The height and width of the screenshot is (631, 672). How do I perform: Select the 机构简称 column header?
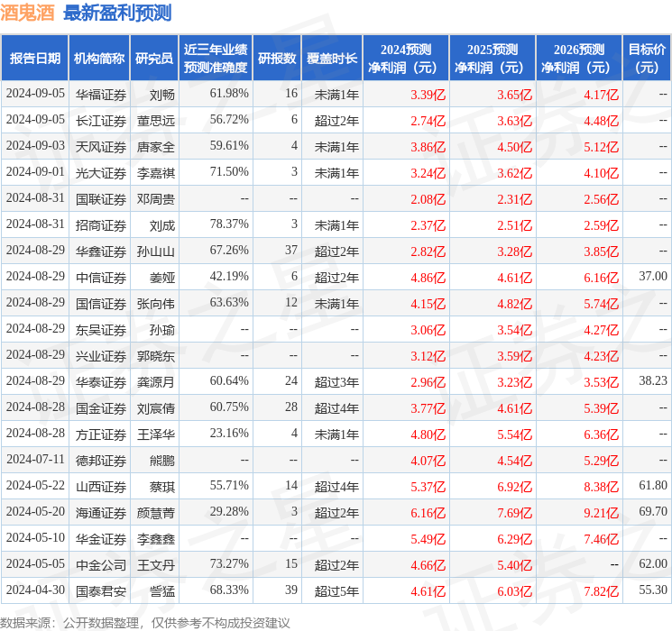coord(99,59)
